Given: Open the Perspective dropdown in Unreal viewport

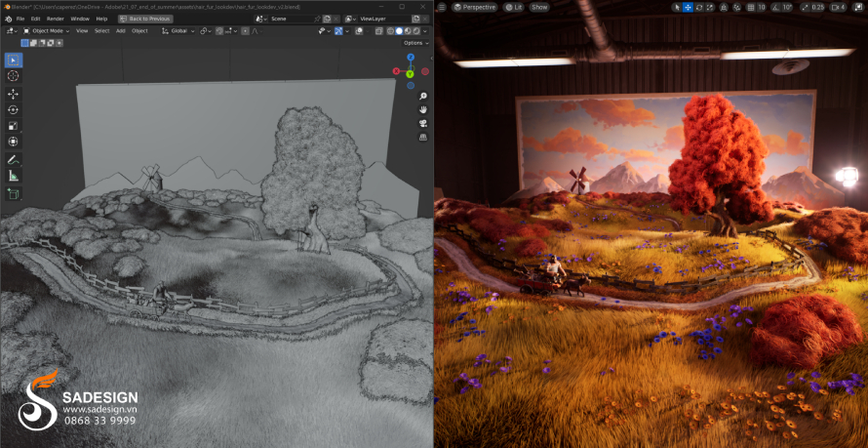Looking at the screenshot, I should click(474, 7).
